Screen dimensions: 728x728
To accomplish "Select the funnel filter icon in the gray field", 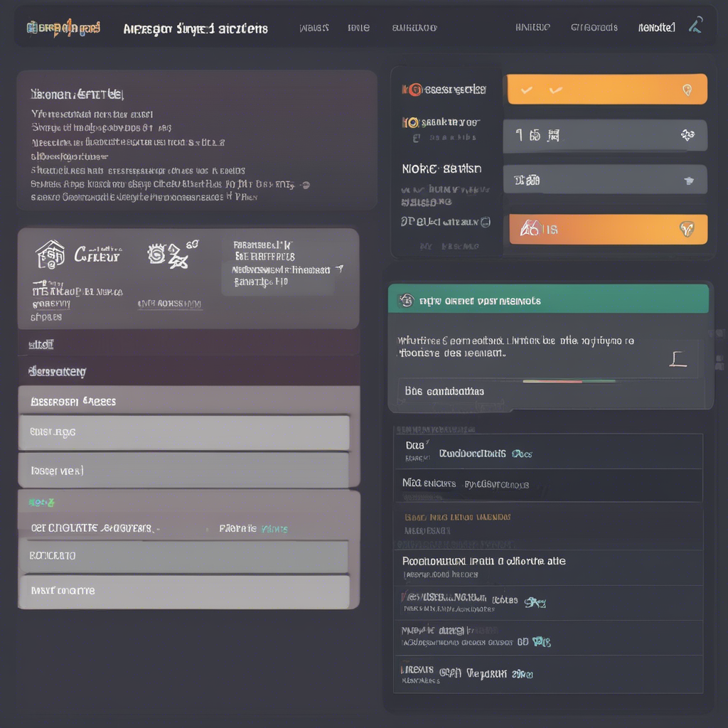I will coord(688,180).
